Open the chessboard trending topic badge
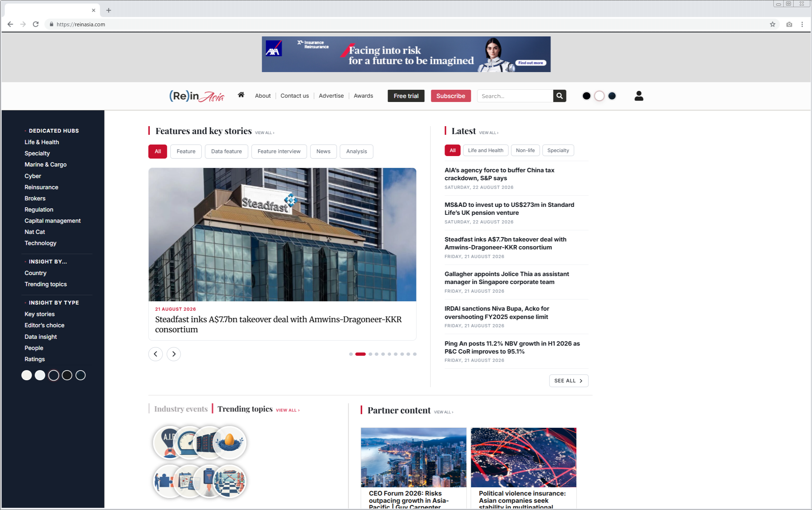The image size is (812, 510). (230, 481)
